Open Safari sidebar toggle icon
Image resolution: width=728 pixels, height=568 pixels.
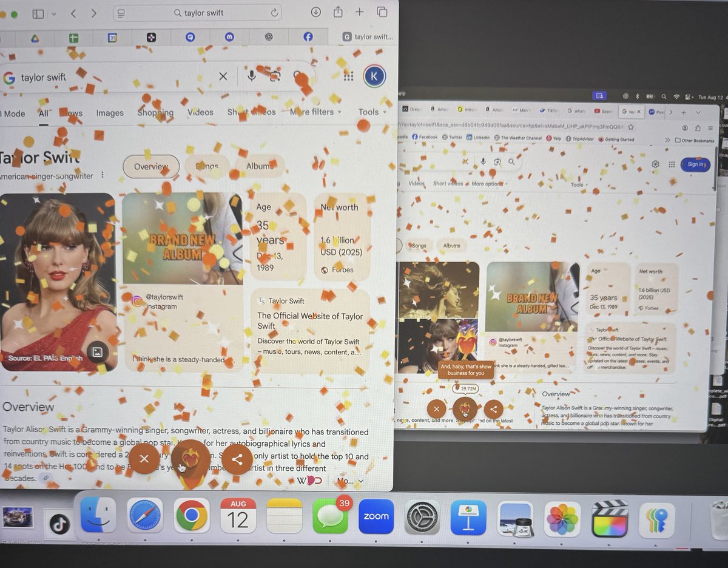38,13
